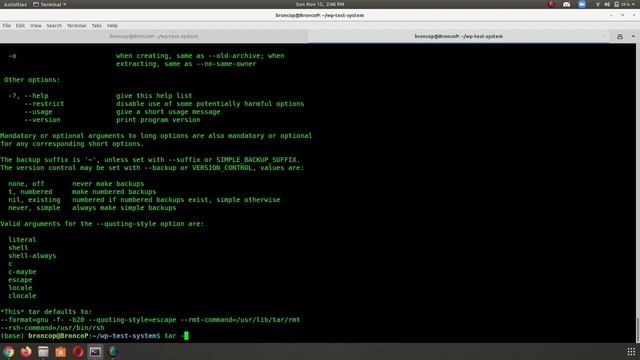
Task: Click the 'clocale' quoting style line
Action: pyautogui.click(x=22, y=296)
